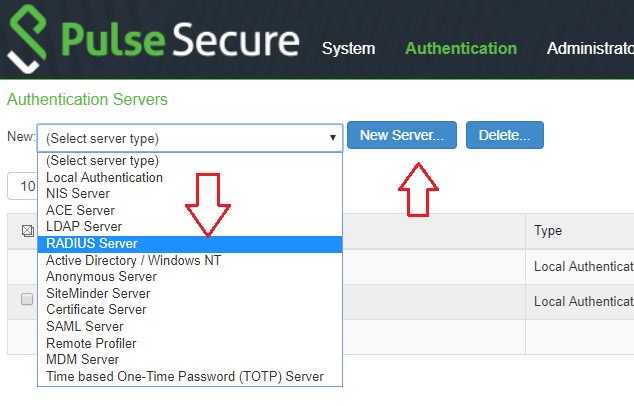Click the Pulse Secure logo
Image resolution: width=634 pixels, height=406 pixels.
pyautogui.click(x=154, y=42)
